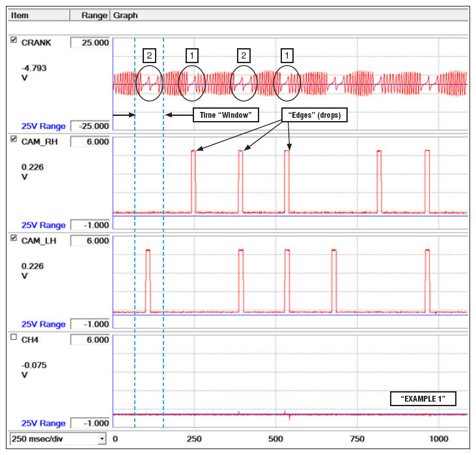This screenshot has width=476, height=455.
Task: Select the CRANK upper range field 25.000
Action: (x=90, y=43)
